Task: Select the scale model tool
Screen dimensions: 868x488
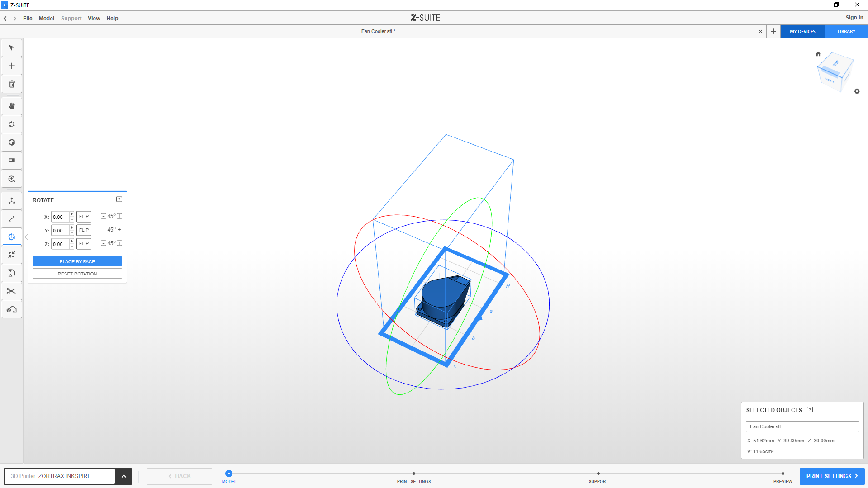Action: coord(12,219)
